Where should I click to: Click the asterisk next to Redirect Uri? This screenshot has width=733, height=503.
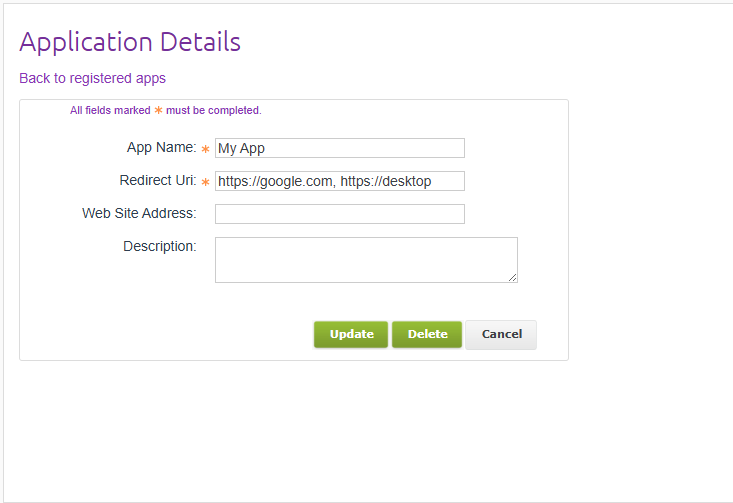[205, 182]
